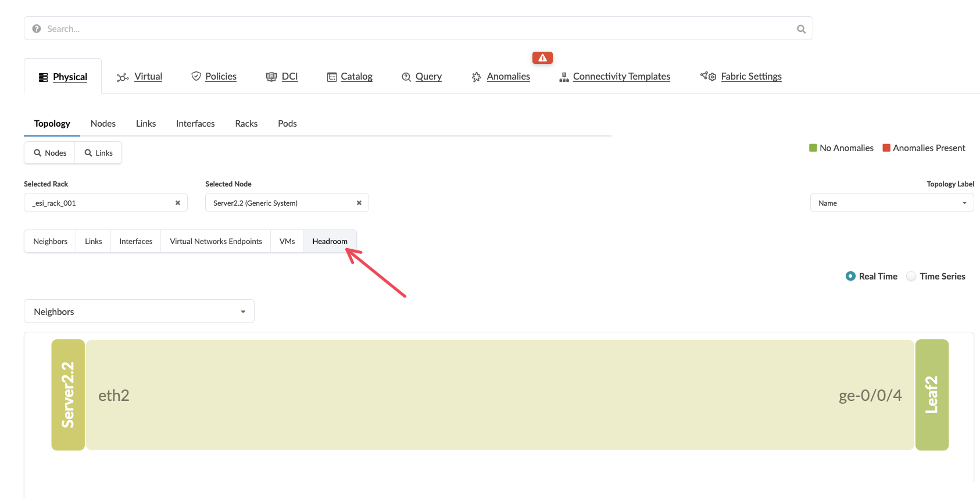This screenshot has height=502, width=980.
Task: Open the DCI section icon
Action: tap(271, 77)
